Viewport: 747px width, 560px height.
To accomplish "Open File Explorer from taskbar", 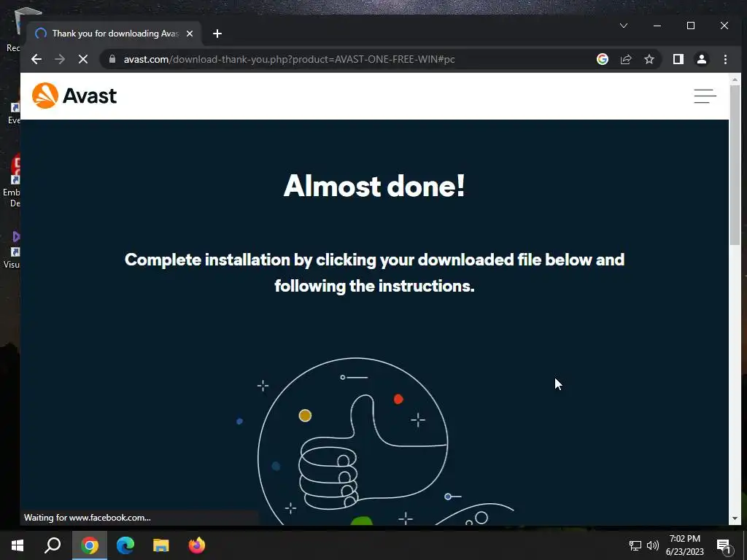I will [160, 545].
